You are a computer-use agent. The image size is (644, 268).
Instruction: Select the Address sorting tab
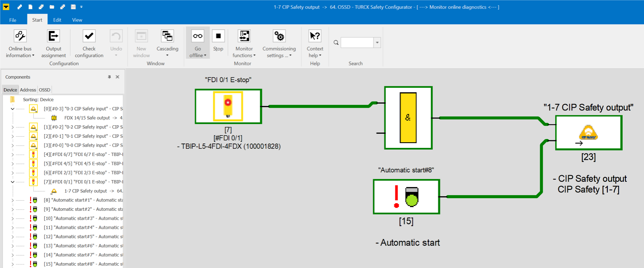point(28,90)
